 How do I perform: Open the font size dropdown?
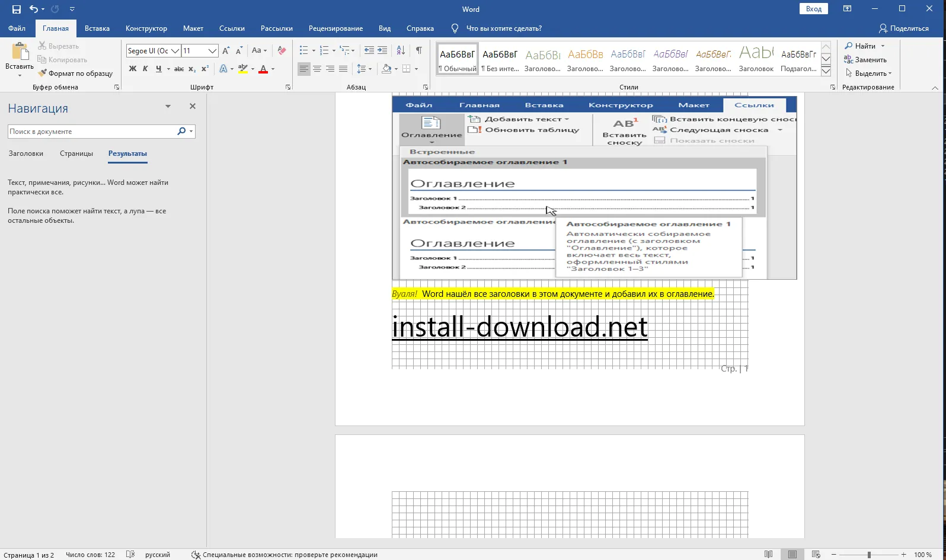[212, 51]
